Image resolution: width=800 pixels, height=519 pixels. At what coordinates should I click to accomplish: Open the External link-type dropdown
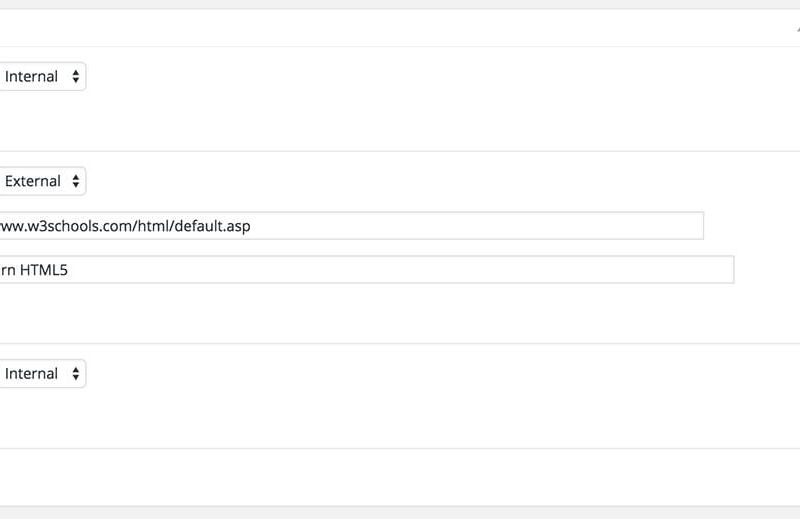(x=42, y=181)
